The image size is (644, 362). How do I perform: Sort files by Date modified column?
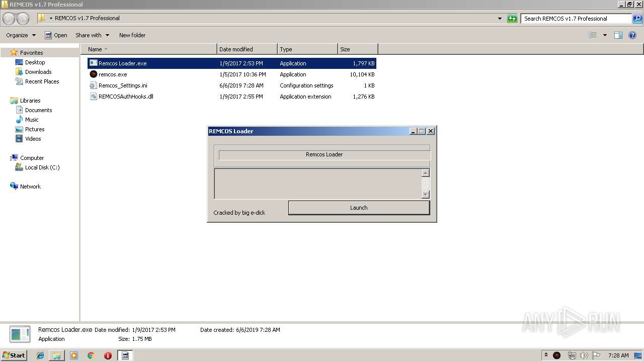click(x=247, y=49)
